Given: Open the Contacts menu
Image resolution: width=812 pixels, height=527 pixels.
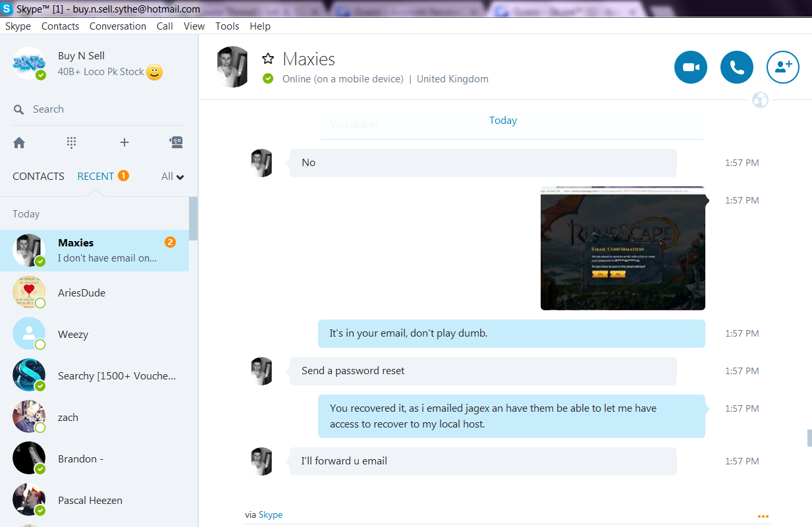Looking at the screenshot, I should point(60,26).
